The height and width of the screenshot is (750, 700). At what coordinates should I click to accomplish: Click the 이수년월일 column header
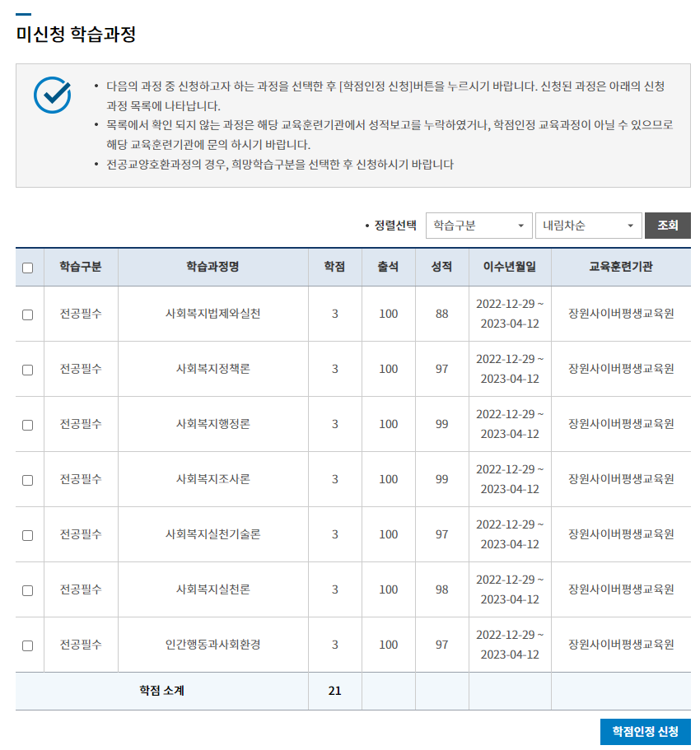[510, 267]
